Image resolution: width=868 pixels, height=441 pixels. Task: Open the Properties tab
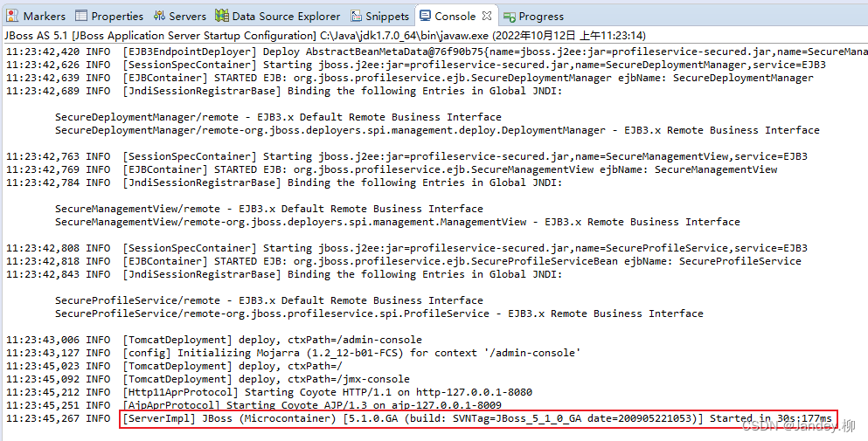point(109,16)
